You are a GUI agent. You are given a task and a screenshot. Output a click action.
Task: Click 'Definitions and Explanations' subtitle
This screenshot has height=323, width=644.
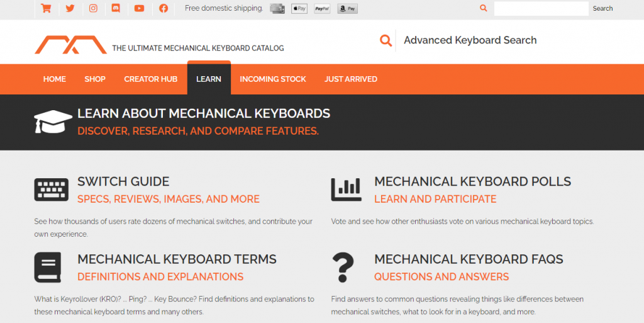tap(160, 277)
